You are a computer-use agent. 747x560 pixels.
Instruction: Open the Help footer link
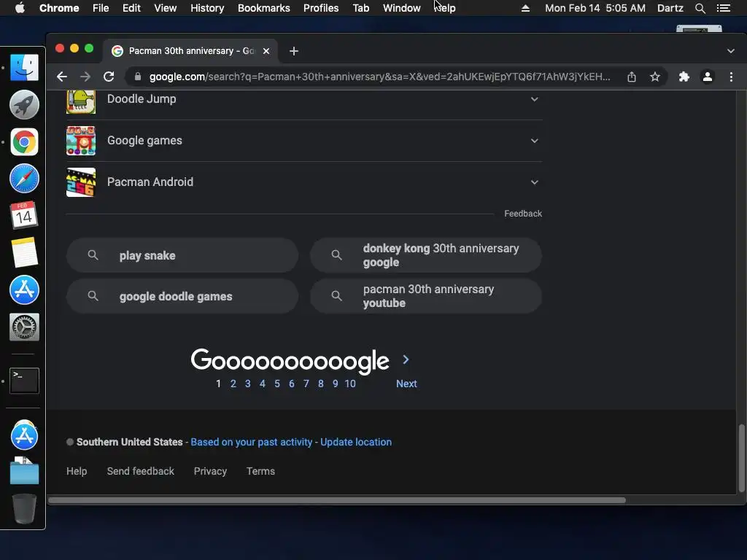(x=77, y=471)
